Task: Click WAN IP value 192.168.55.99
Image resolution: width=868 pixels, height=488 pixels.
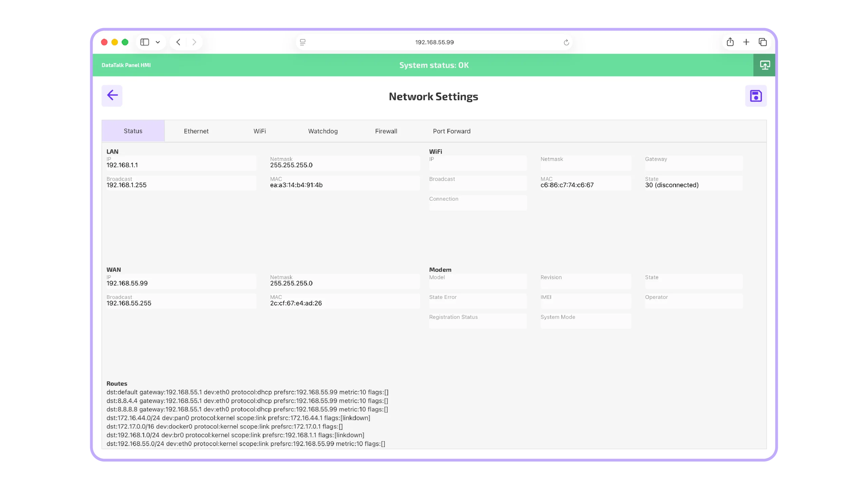Action: coord(127,283)
